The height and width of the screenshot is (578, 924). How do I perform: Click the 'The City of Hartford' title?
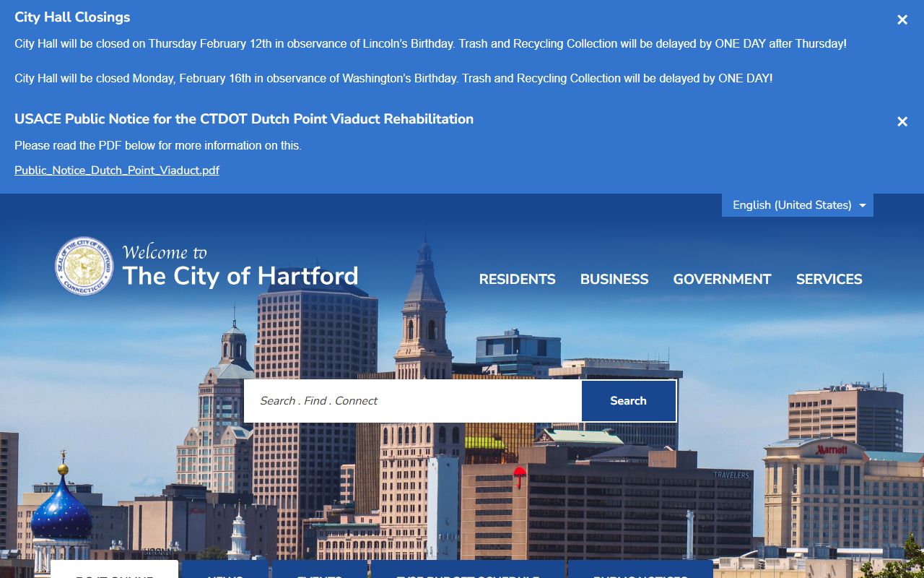240,276
